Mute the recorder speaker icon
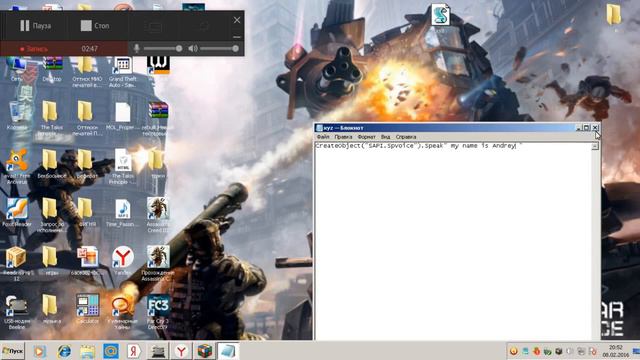Viewport: 640px width, 360px height. (x=193, y=49)
